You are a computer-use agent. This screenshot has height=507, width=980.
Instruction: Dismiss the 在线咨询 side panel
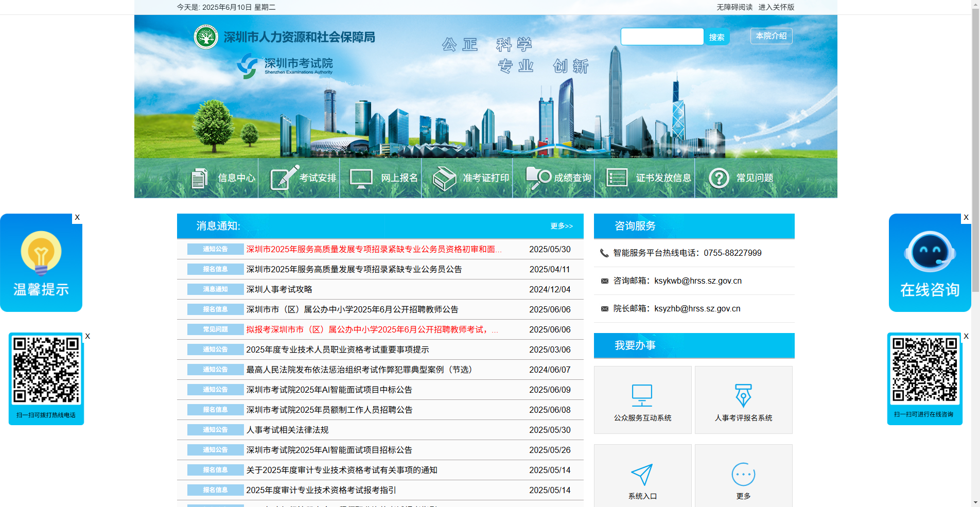(966, 217)
